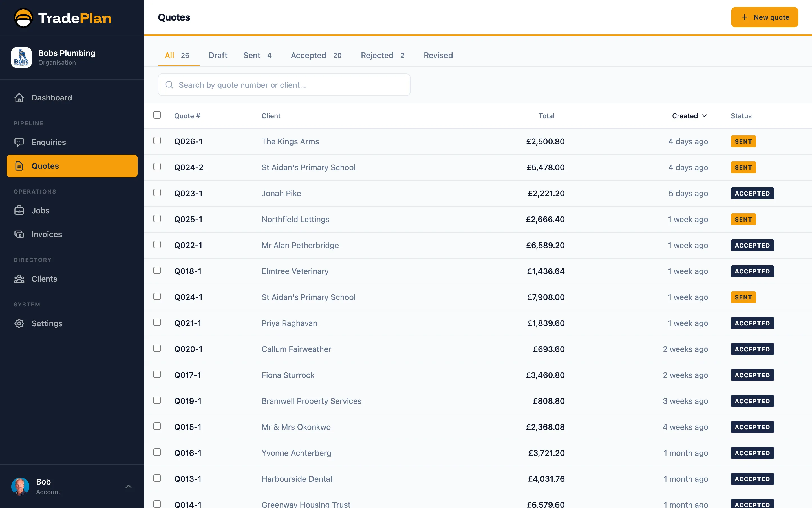The image size is (812, 508).
Task: Tick the checkbox for quote Q026-1
Action: click(x=157, y=141)
